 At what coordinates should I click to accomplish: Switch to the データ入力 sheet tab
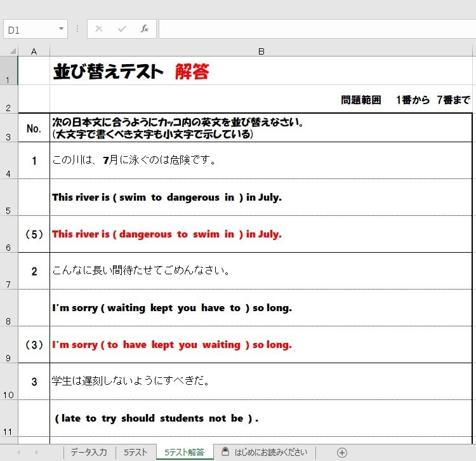click(89, 453)
